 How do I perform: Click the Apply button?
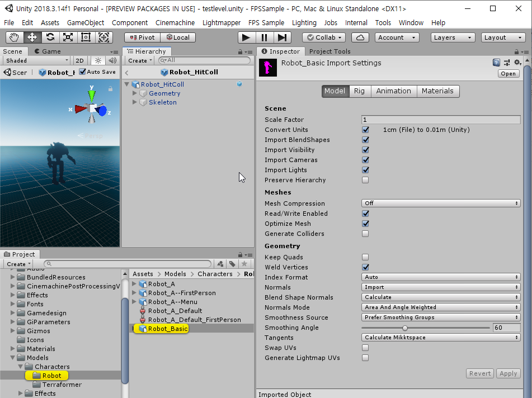tap(509, 373)
